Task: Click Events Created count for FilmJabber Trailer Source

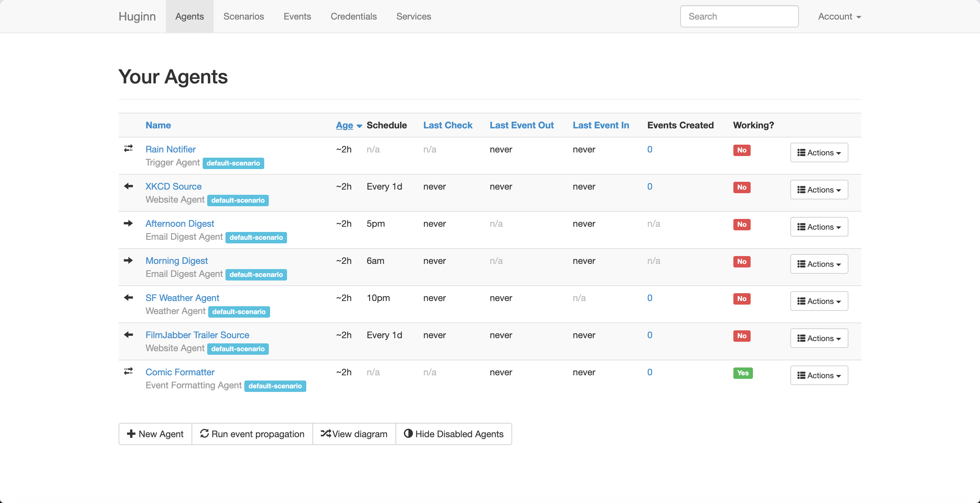Action: [x=650, y=335]
